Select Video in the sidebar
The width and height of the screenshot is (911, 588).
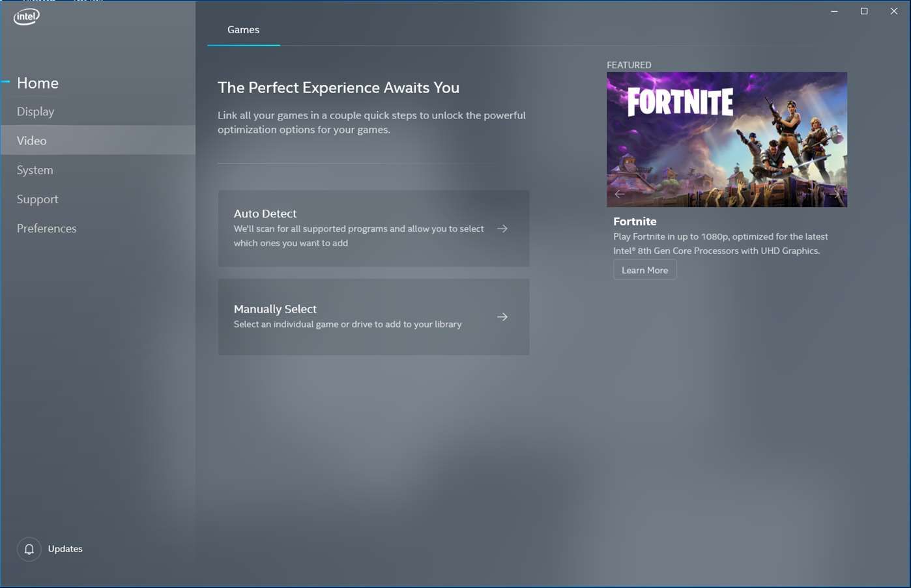click(x=31, y=140)
